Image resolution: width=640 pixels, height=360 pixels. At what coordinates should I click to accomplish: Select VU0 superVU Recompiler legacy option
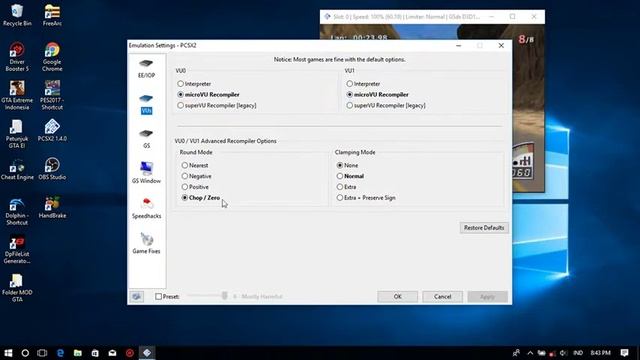217,105
